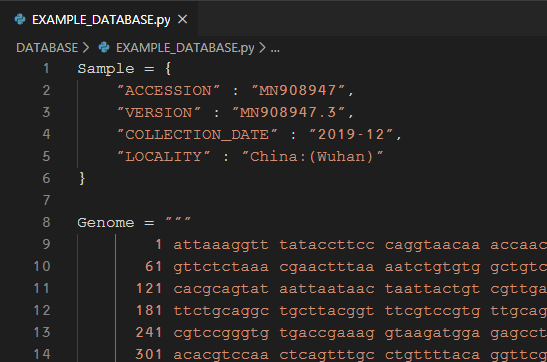Click the sequence ttctgcaggc on line 12
This screenshot has width=547, height=362.
[x=221, y=311]
